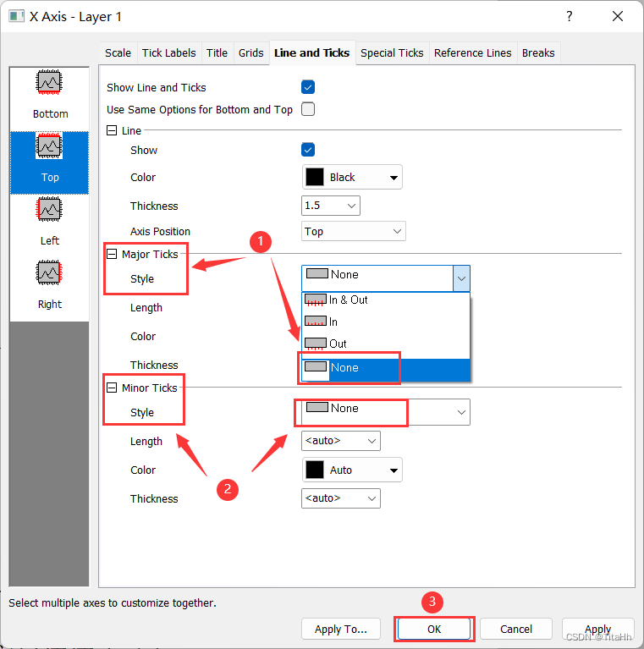Click the help question mark button
Screen dimensions: 644x649
[570, 16]
